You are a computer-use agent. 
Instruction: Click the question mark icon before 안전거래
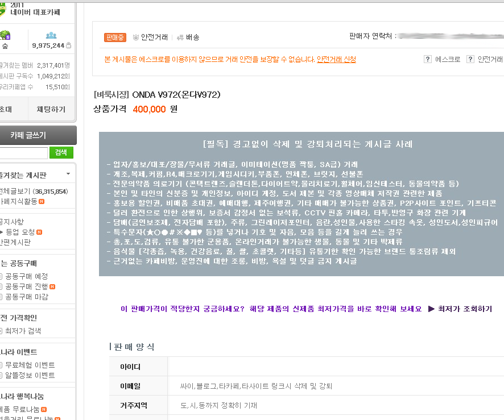tap(470, 59)
